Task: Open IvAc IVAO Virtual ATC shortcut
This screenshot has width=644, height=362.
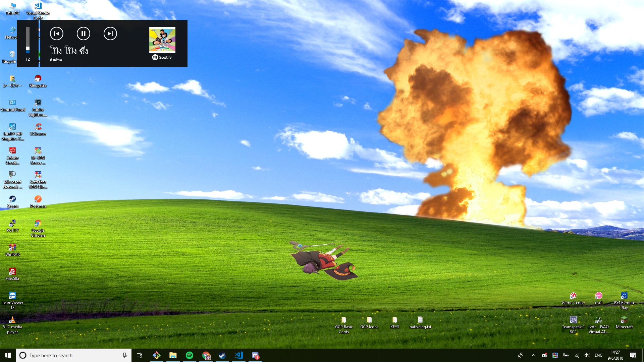Action: (x=599, y=324)
